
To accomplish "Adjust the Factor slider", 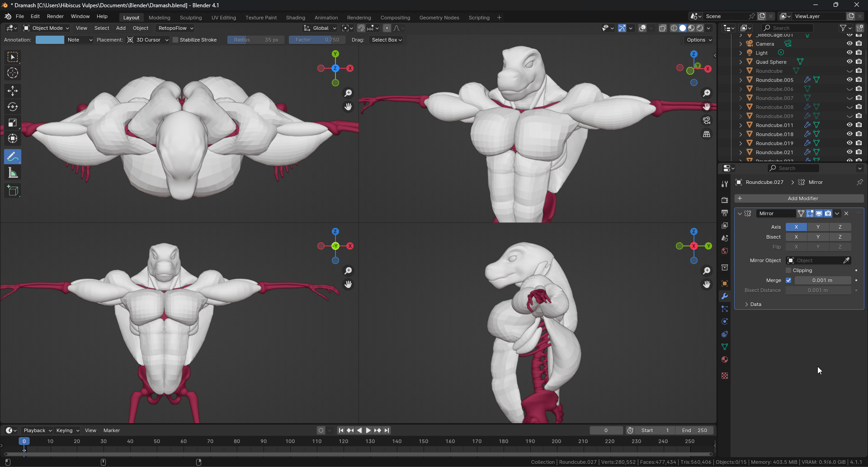I will tap(317, 40).
